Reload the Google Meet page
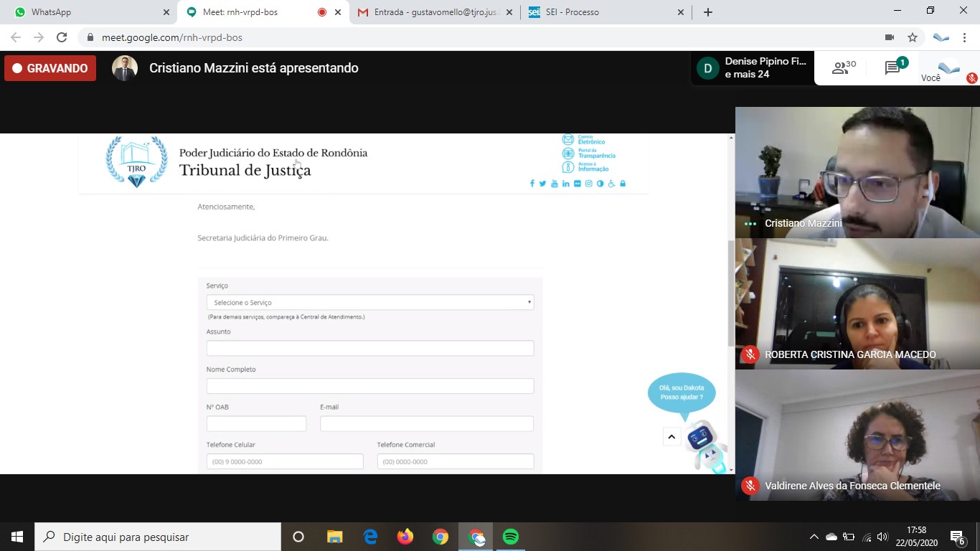The width and height of the screenshot is (980, 551). 62,37
